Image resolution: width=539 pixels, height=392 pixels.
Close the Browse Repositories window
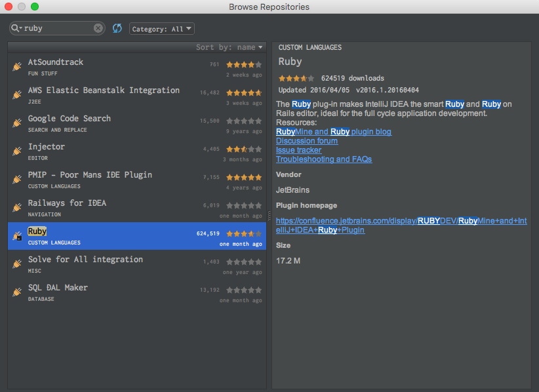click(9, 7)
